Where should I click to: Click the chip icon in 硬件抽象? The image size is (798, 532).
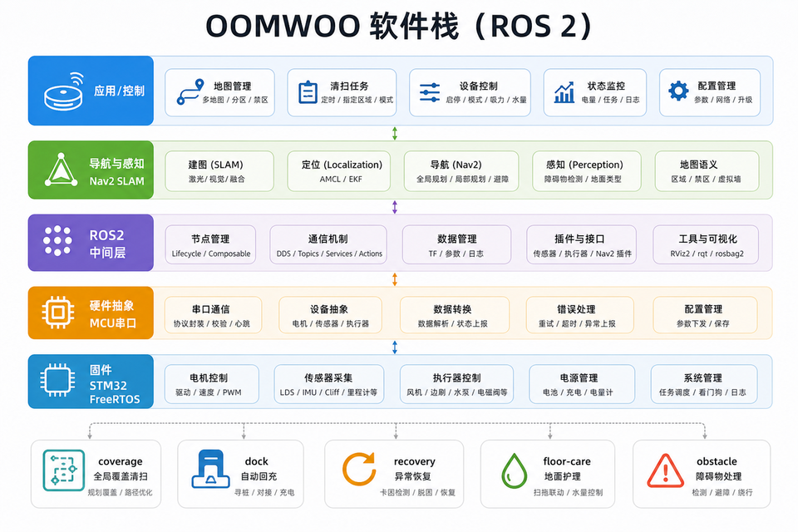point(58,312)
